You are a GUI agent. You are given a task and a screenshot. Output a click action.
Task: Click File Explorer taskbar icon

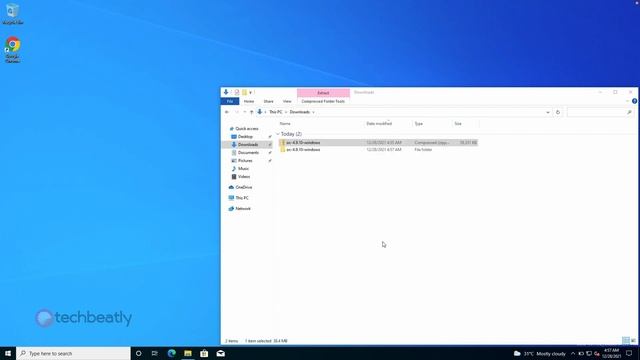[188, 353]
